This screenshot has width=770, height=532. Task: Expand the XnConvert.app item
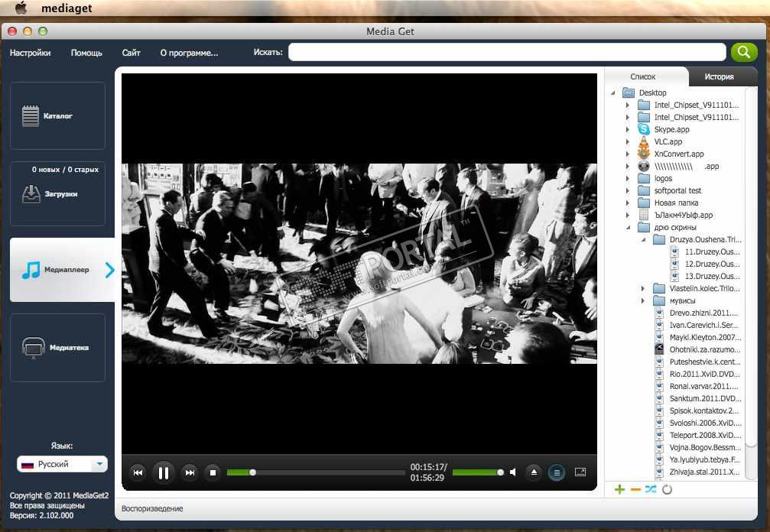(628, 154)
